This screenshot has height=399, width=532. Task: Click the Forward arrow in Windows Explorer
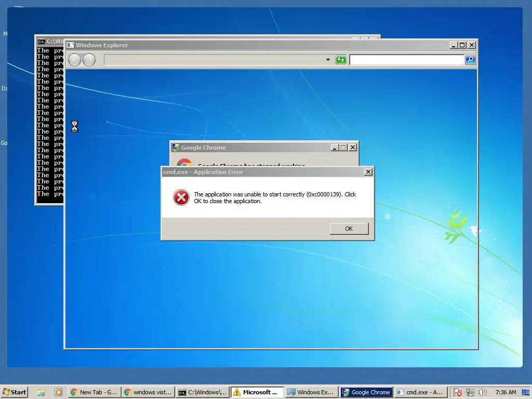pos(89,60)
